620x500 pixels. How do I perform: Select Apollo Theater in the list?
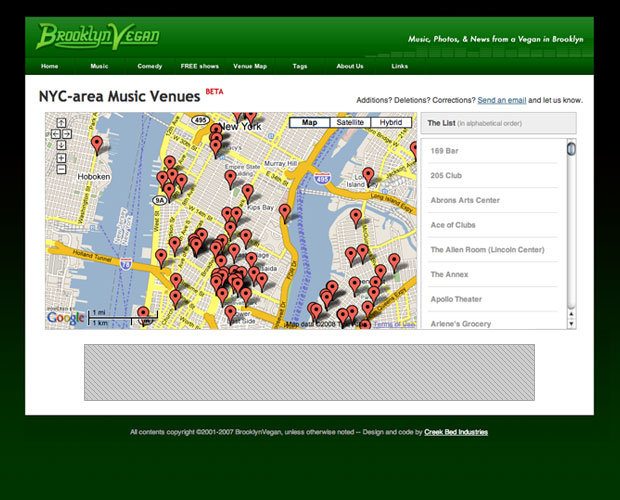coord(493,299)
